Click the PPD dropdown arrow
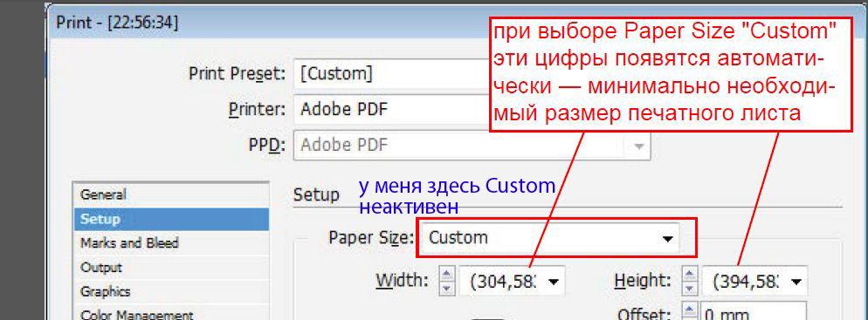Viewport: 868px width, 320px height. pos(639,146)
